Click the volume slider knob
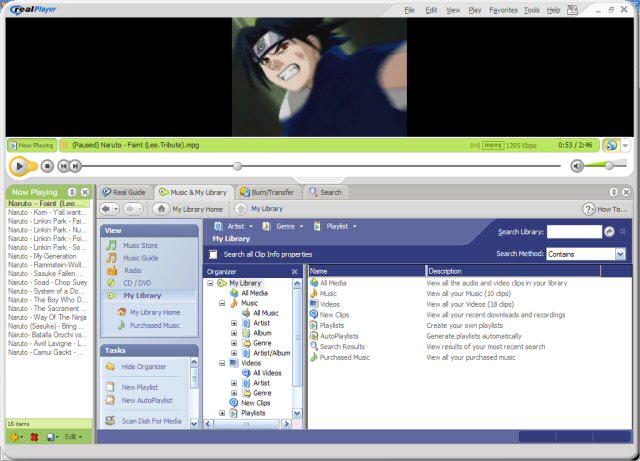The width and height of the screenshot is (640, 461). click(x=609, y=165)
